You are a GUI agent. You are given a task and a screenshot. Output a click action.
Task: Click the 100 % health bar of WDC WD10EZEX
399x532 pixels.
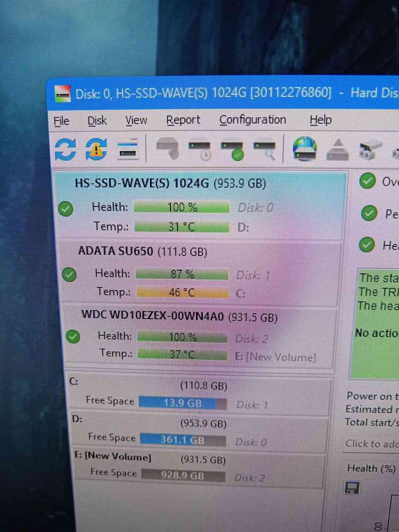point(182,337)
